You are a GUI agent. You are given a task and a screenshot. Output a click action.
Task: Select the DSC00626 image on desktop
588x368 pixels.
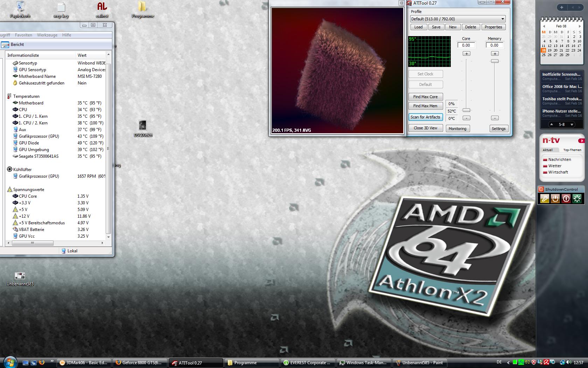click(x=143, y=128)
